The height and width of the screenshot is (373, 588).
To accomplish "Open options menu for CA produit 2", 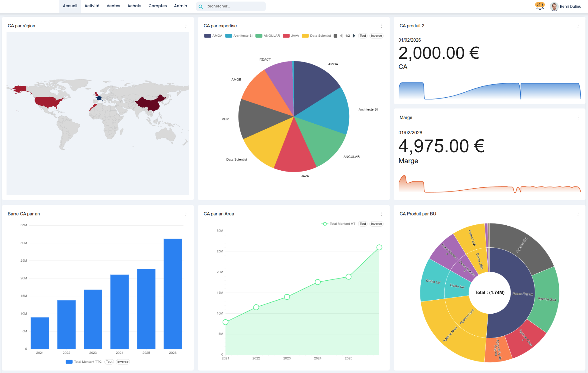I will click(x=578, y=26).
